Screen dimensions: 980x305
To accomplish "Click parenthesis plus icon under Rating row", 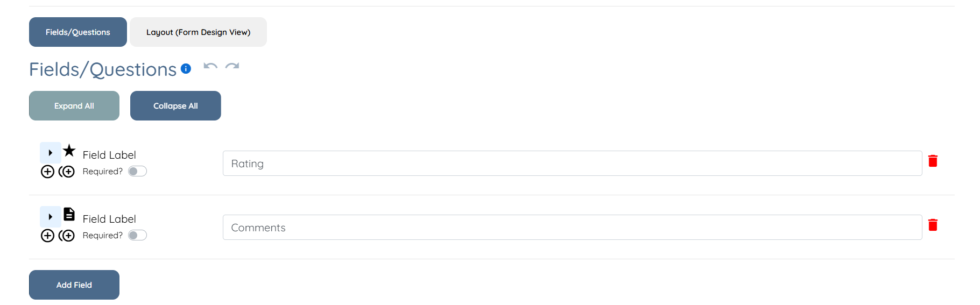I will (x=67, y=172).
